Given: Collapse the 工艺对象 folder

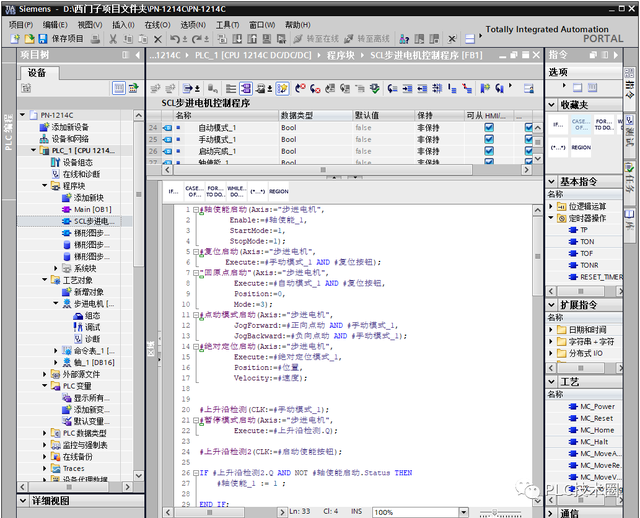Looking at the screenshot, I should click(x=44, y=280).
